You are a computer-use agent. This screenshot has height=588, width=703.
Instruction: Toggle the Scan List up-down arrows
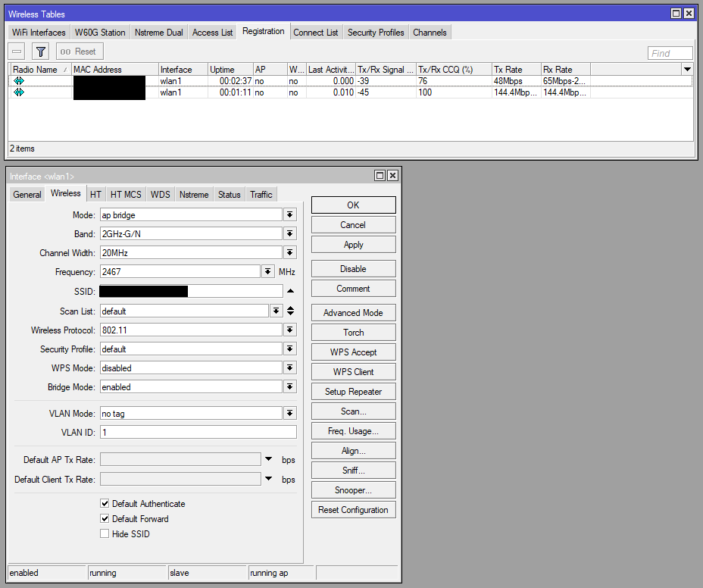pos(291,311)
